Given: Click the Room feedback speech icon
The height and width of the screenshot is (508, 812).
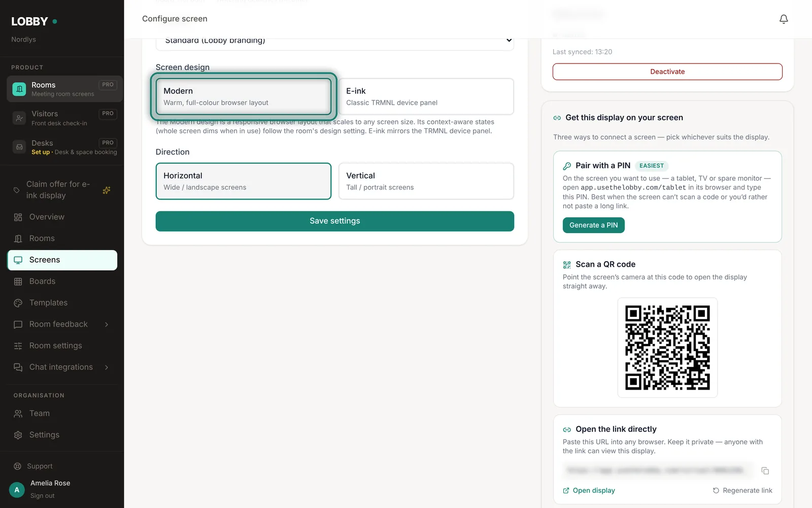Looking at the screenshot, I should 18,324.
